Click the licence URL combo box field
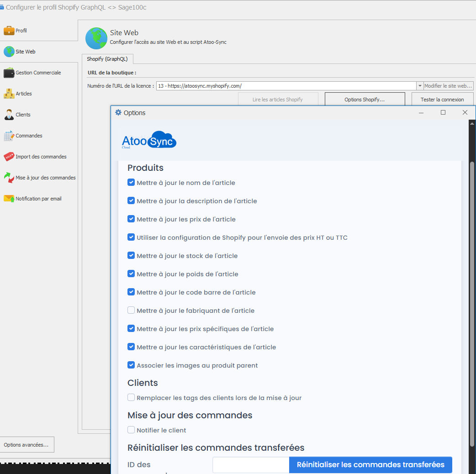The height and width of the screenshot is (474, 476). (x=286, y=86)
